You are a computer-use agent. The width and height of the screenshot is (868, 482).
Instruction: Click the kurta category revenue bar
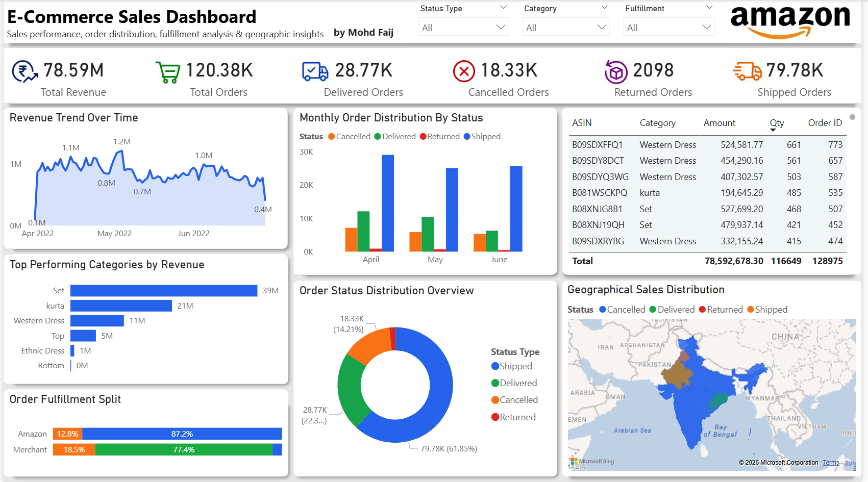pyautogui.click(x=121, y=306)
